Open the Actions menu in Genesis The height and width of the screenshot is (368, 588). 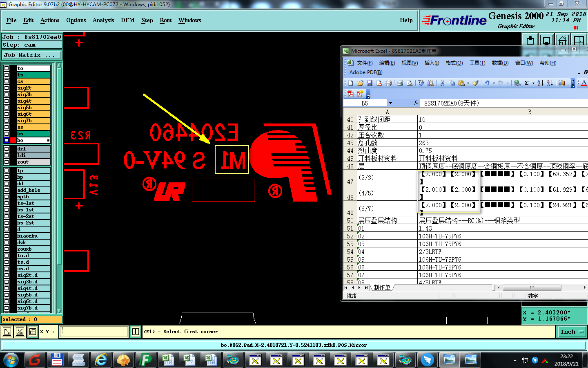pos(50,20)
